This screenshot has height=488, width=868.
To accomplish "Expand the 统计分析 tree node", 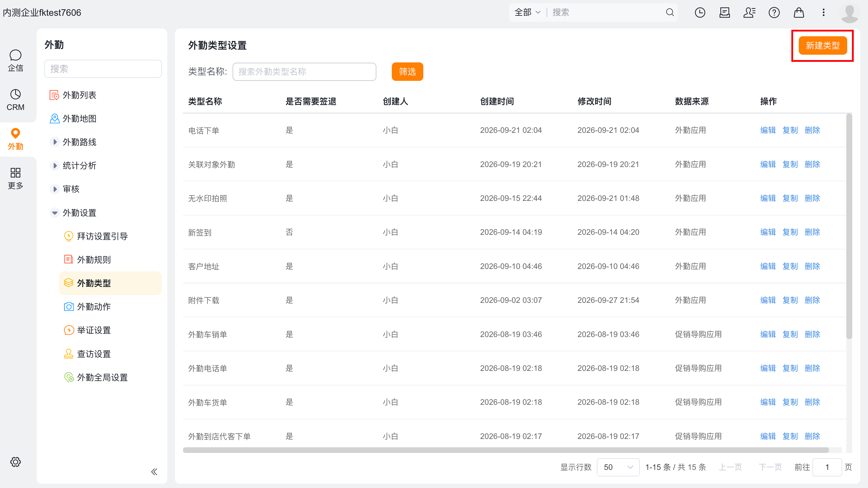I will coord(55,166).
